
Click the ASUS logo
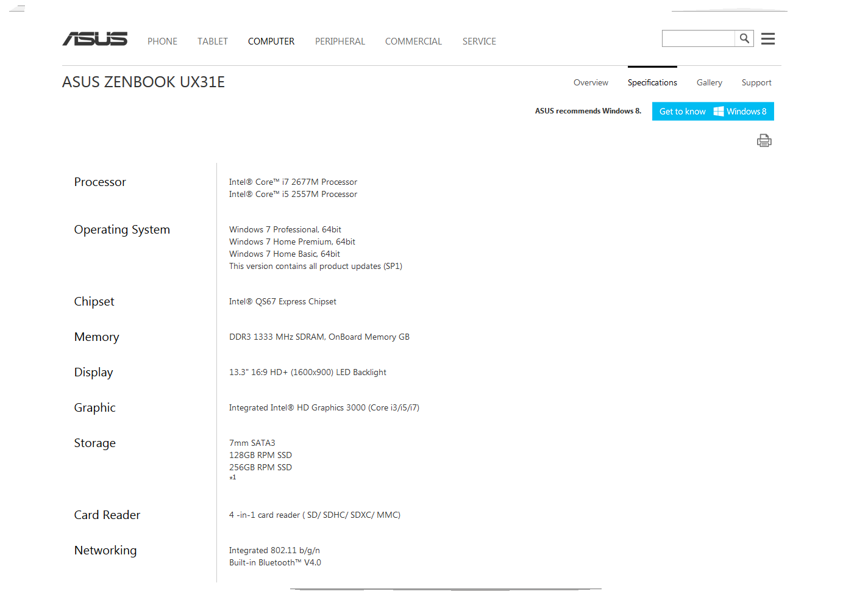[95, 39]
